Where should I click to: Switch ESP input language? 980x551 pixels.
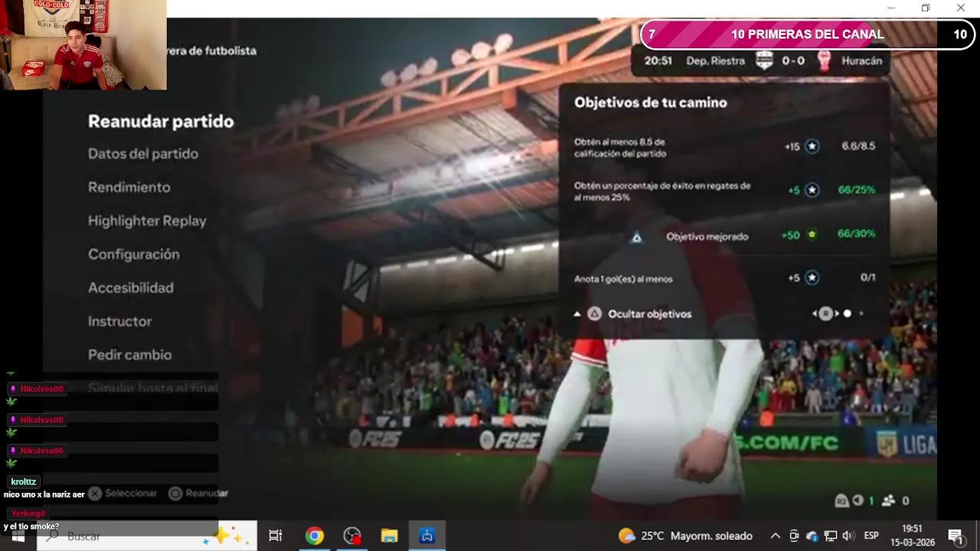pyautogui.click(x=871, y=536)
